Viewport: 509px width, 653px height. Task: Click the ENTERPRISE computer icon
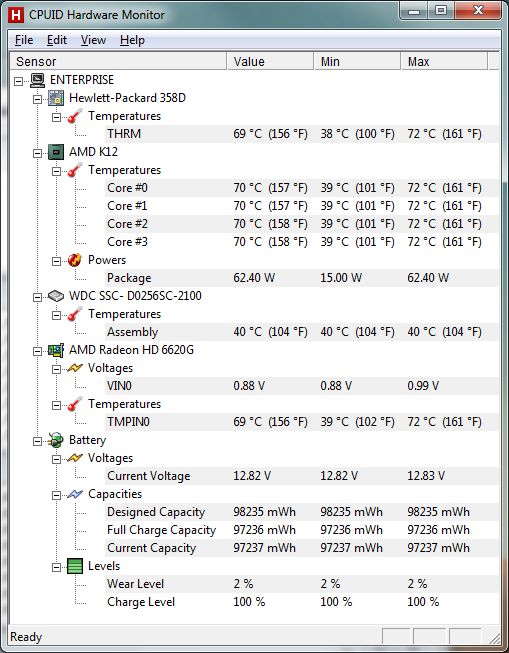click(37, 80)
